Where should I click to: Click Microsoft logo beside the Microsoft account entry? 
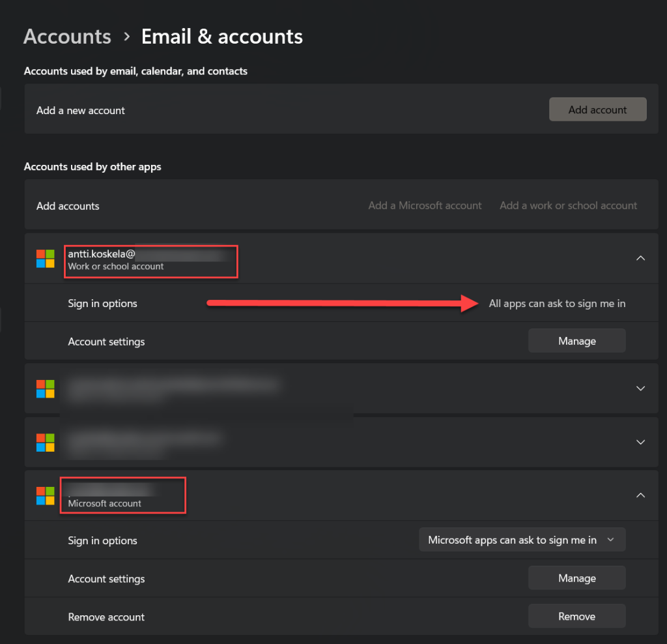(46, 495)
